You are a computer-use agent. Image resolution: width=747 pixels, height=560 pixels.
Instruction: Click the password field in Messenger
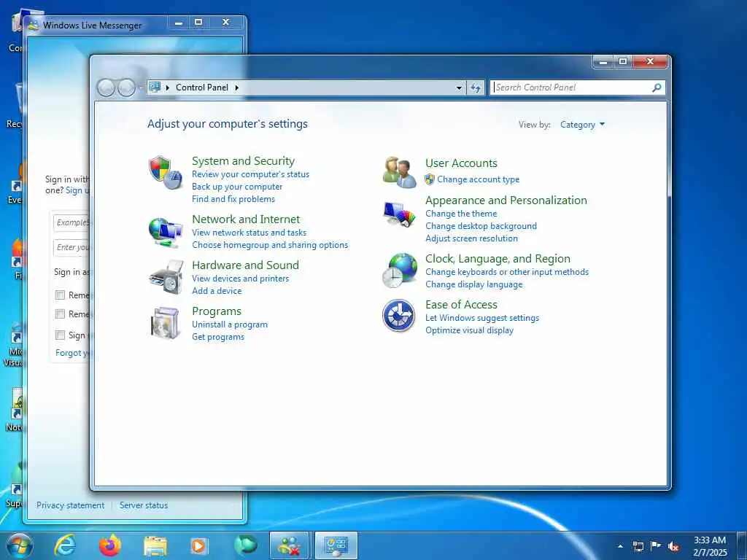tap(71, 248)
